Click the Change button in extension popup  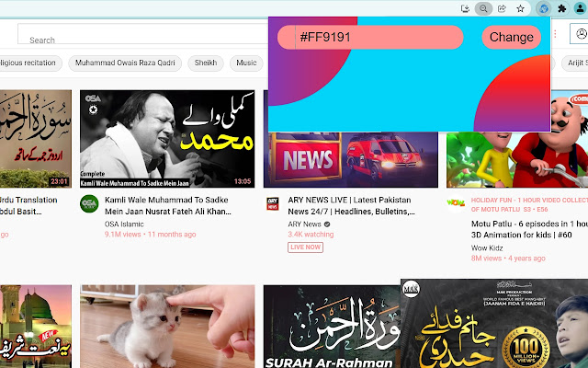point(512,37)
